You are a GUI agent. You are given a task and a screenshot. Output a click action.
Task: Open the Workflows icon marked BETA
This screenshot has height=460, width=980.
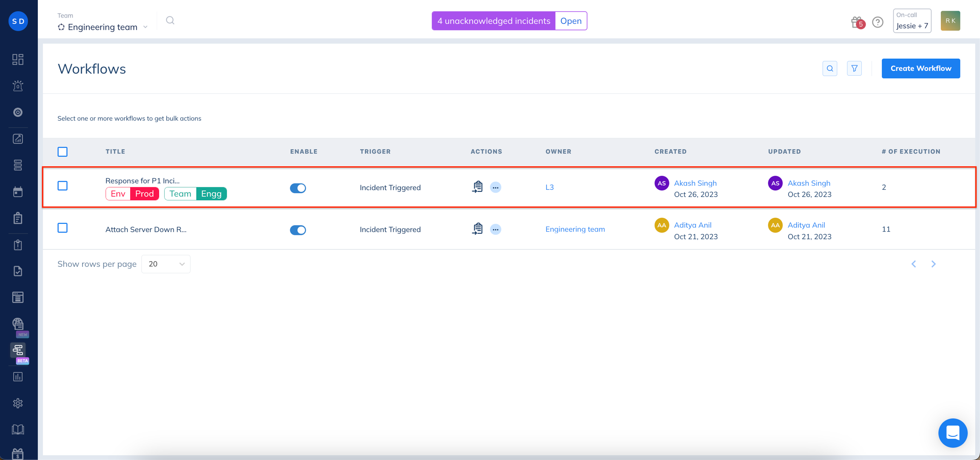[x=18, y=351]
